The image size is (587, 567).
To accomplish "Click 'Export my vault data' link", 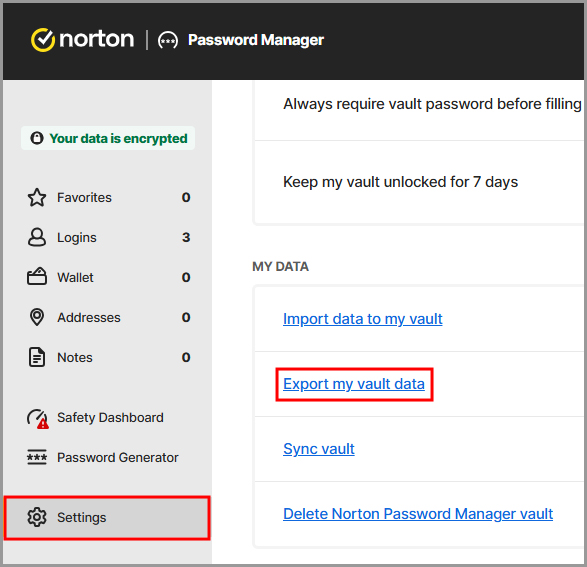I will point(354,384).
